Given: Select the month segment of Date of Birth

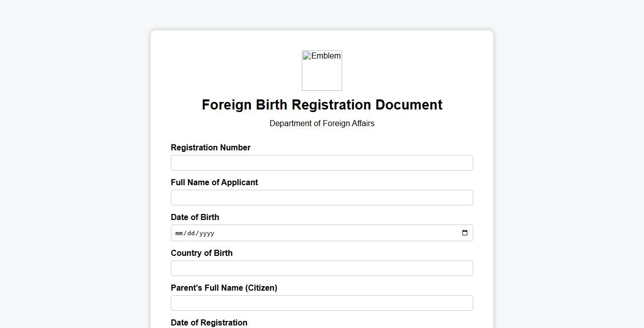Looking at the screenshot, I should 179,233.
